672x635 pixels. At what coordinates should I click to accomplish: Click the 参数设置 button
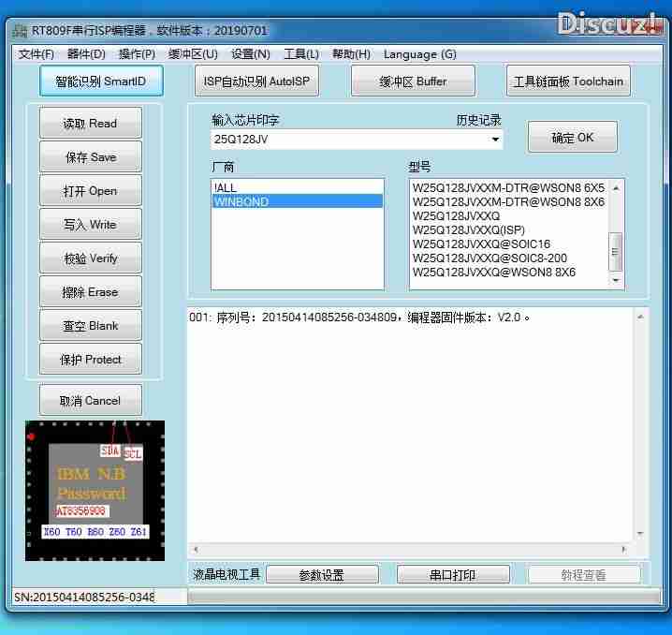pyautogui.click(x=322, y=575)
